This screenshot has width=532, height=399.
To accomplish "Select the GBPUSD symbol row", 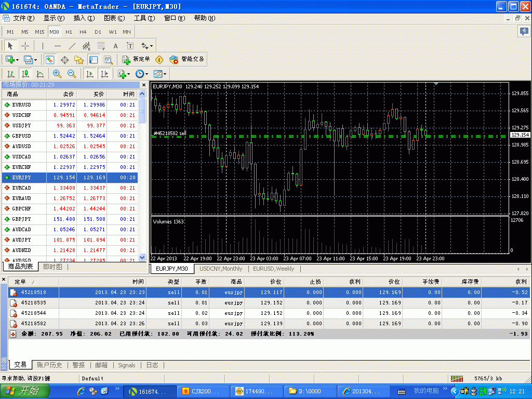I will [x=70, y=136].
